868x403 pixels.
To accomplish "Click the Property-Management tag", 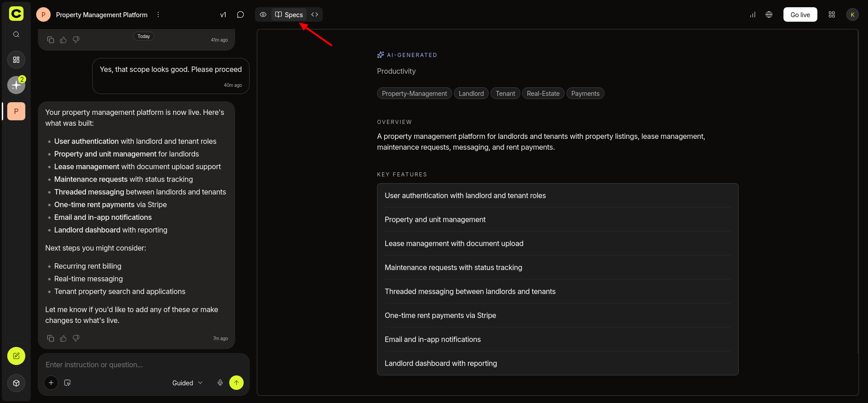I will (414, 94).
